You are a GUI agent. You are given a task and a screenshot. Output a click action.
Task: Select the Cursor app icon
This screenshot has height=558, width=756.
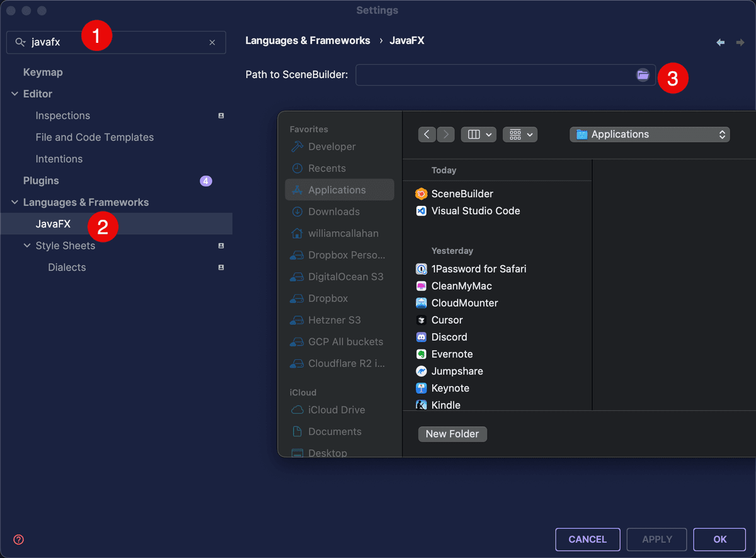[x=422, y=320]
